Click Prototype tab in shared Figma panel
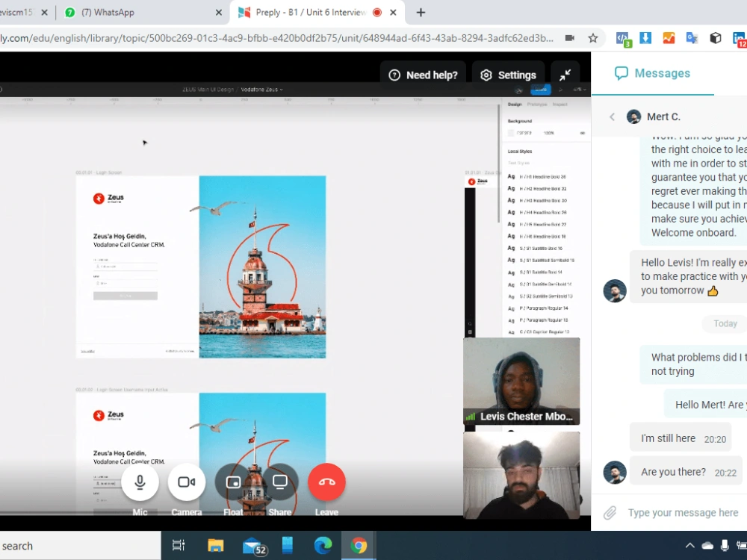The width and height of the screenshot is (747, 560). [537, 105]
